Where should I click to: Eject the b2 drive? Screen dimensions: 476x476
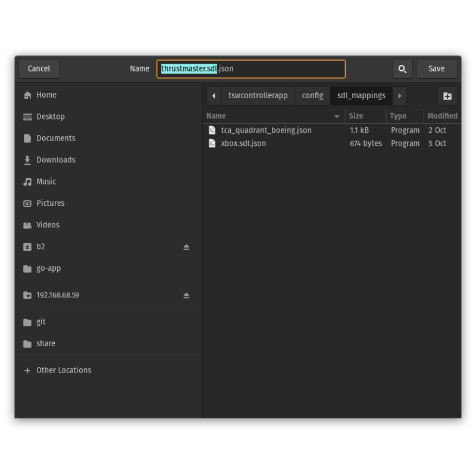point(186,247)
